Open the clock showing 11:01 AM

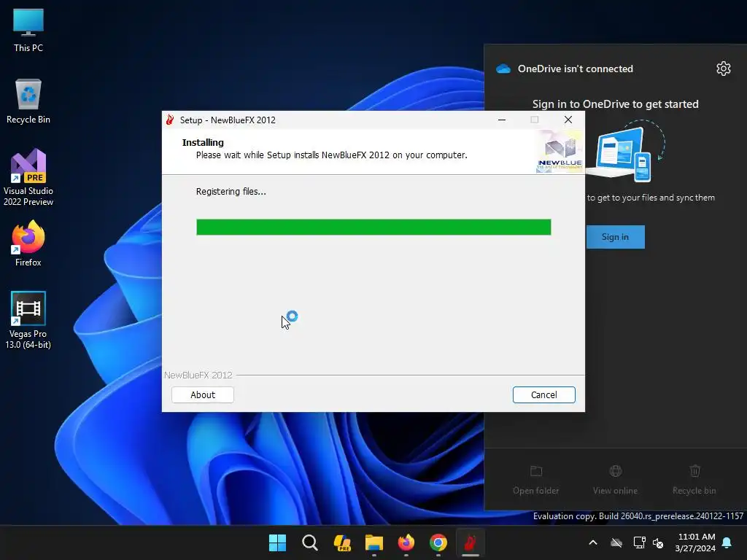[x=695, y=542]
